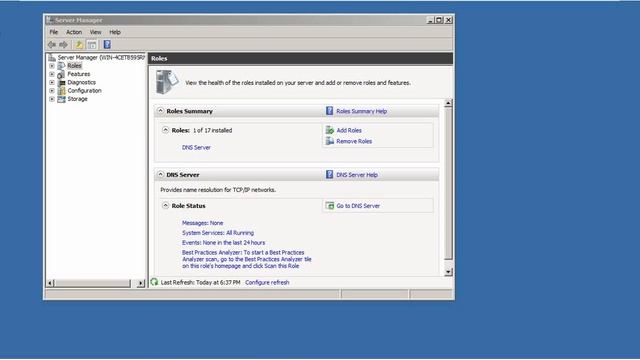Select Roles in the console tree
The image size is (640, 360).
74,66
